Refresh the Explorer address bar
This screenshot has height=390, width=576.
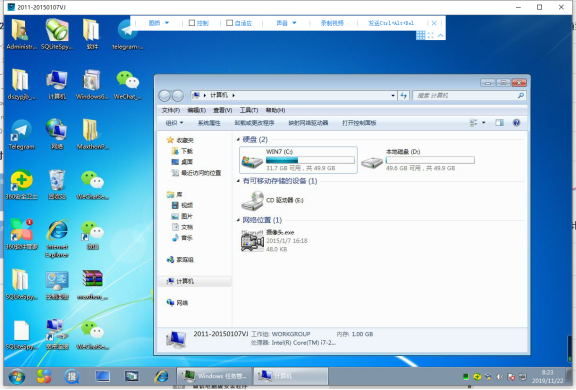404,95
